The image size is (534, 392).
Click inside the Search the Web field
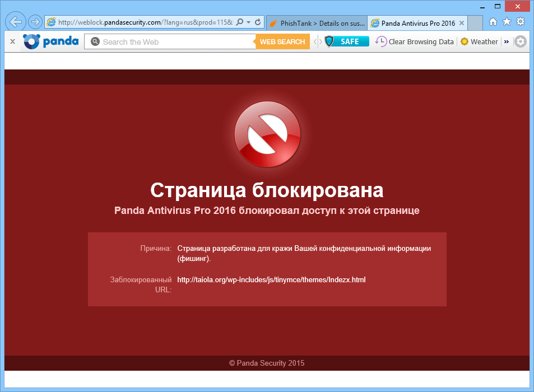pos(168,41)
